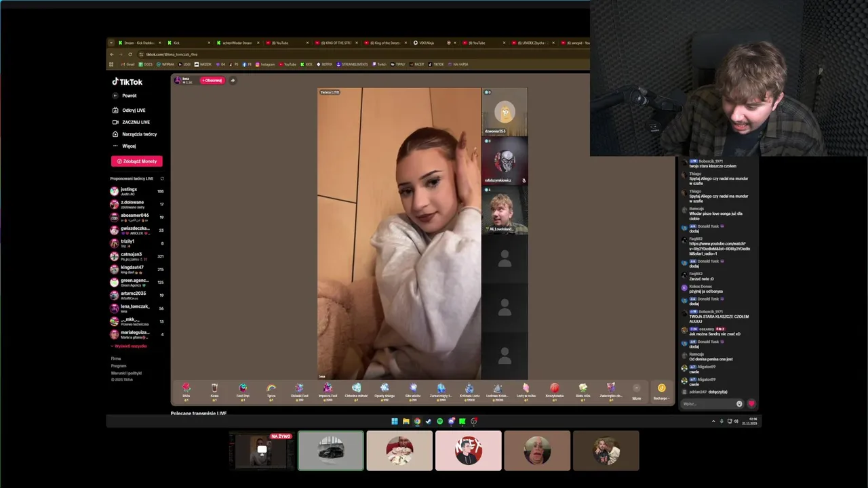Open Instagram bookmark

(x=265, y=64)
